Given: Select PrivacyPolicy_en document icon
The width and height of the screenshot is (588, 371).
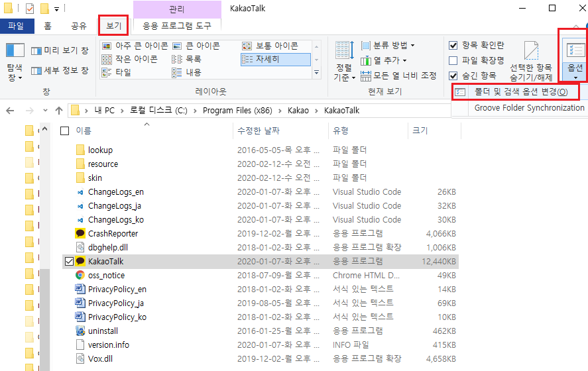Looking at the screenshot, I should click(80, 289).
